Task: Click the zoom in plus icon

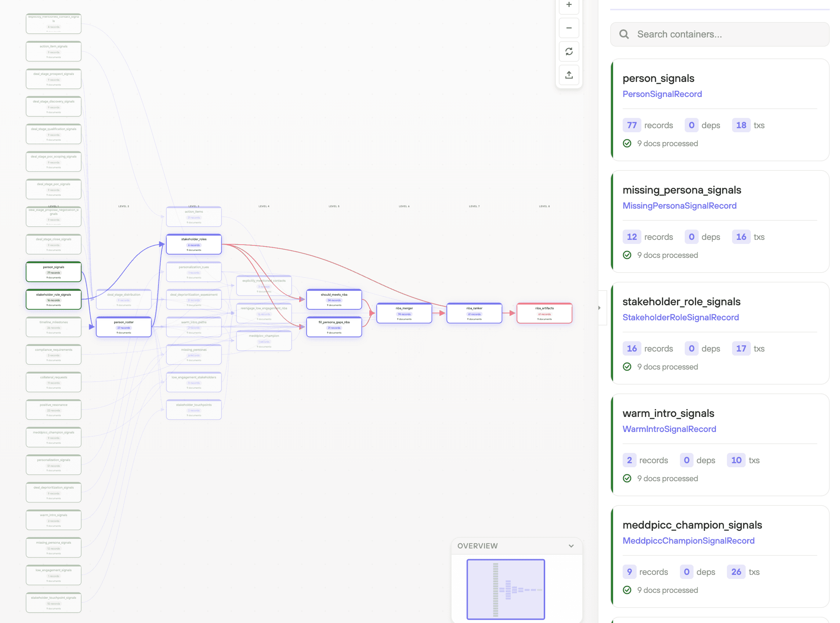Action: tap(569, 4)
